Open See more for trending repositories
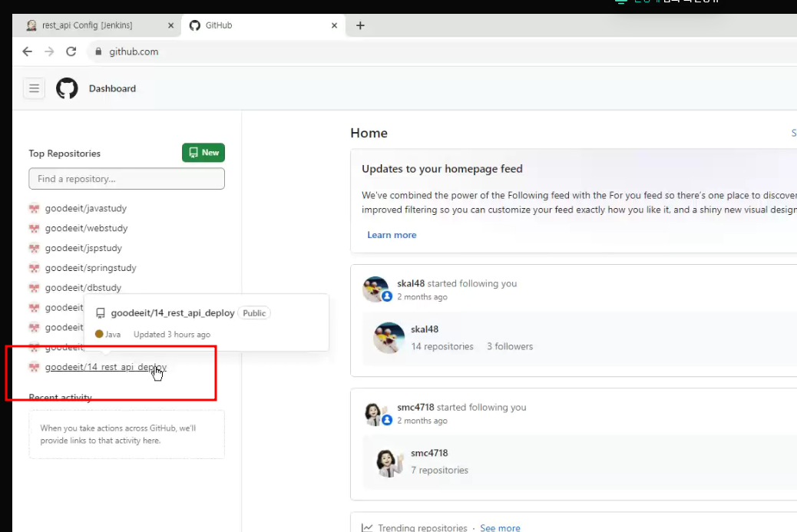Screen dimensions: 797x532 (x=500, y=528)
